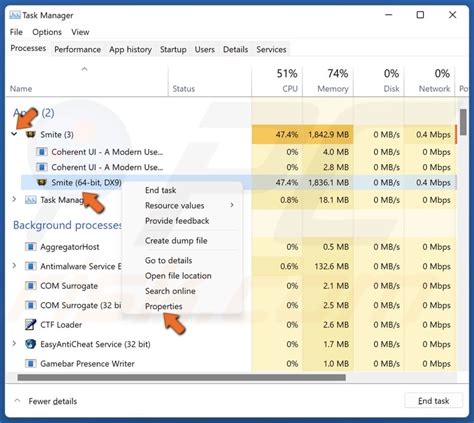Click the EasyAntiCheat Service globe icon
The height and width of the screenshot is (423, 474).
30,344
